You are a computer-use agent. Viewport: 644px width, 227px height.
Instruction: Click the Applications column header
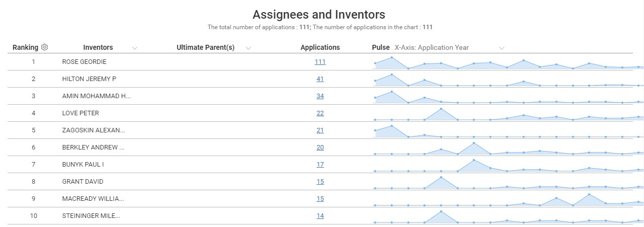pos(320,47)
